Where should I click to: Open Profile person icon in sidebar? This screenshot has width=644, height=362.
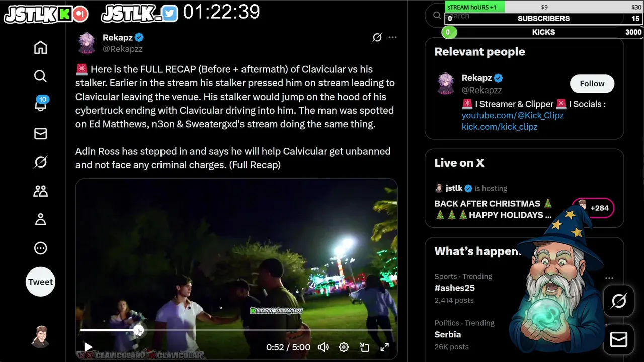pos(40,219)
